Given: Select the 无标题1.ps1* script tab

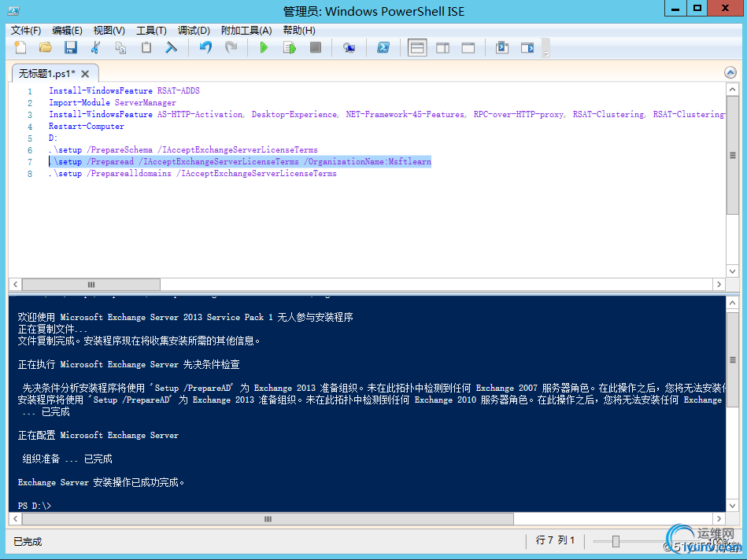Looking at the screenshot, I should tap(46, 74).
